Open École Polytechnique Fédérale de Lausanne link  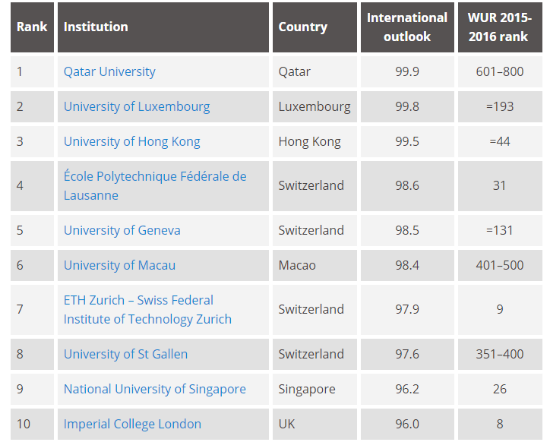point(155,186)
